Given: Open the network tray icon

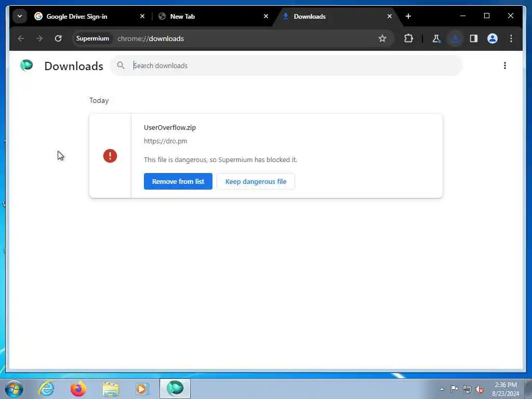Looking at the screenshot, I should [467, 390].
